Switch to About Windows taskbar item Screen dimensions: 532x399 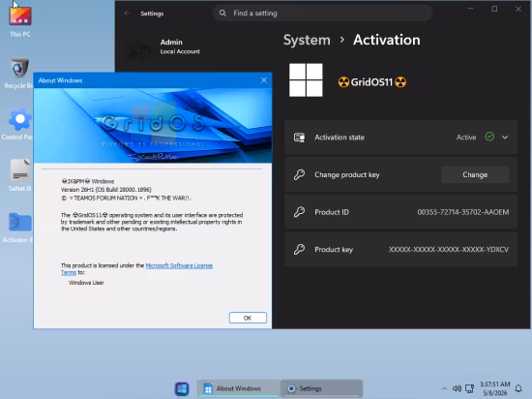point(238,388)
